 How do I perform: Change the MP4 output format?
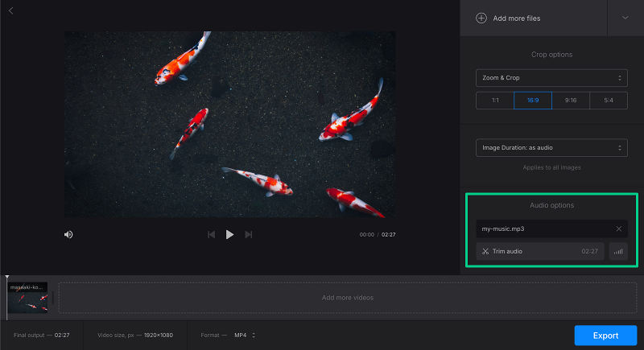(x=245, y=336)
